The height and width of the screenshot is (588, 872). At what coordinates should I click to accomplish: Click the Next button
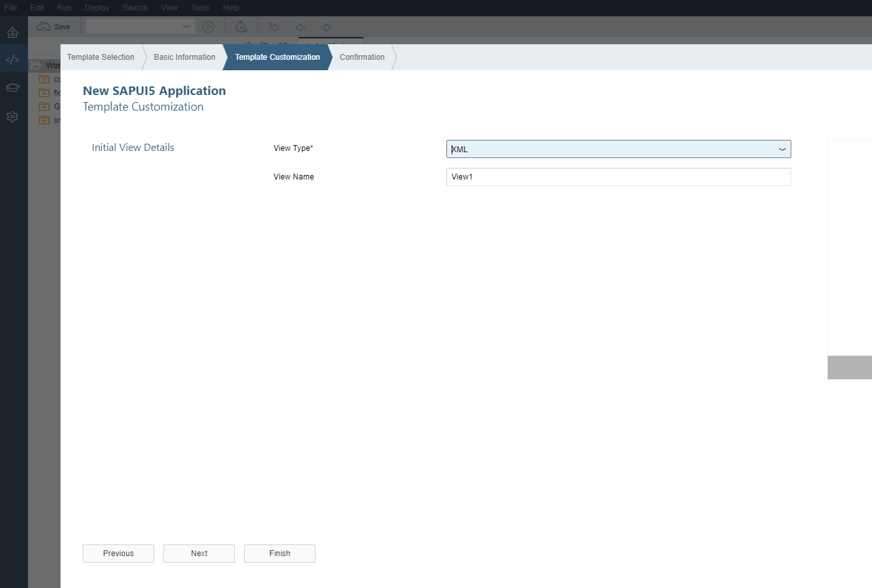click(199, 554)
